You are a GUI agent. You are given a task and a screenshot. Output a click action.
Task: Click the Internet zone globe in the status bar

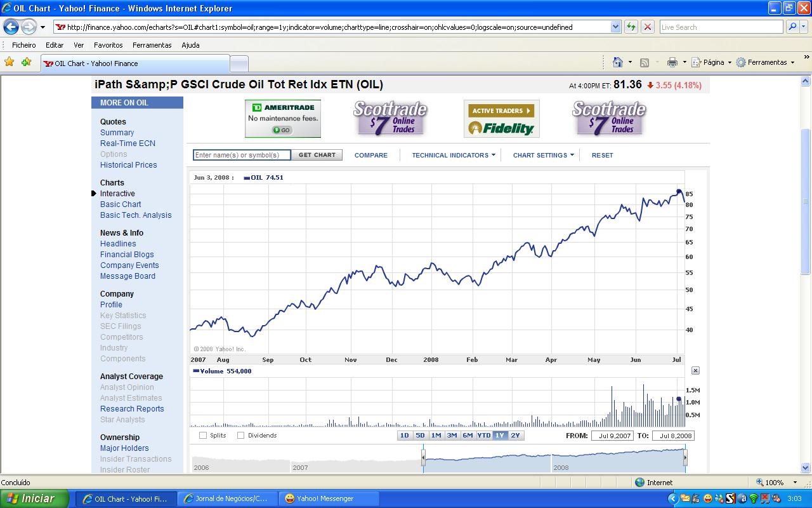coord(639,483)
